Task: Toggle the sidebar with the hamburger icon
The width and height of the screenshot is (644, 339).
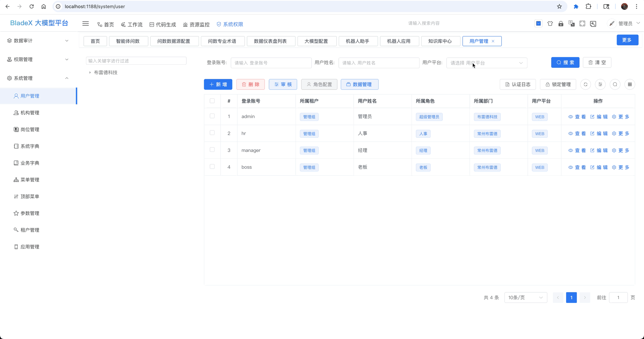Action: 85,24
